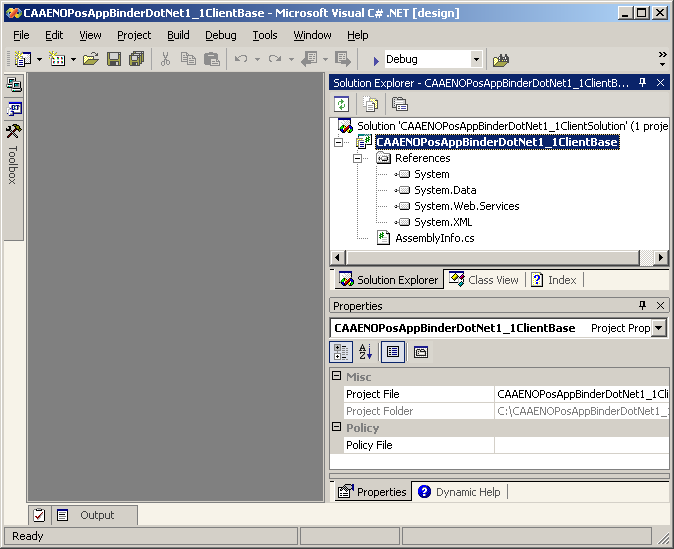
Task: Click the second left sidebar panel icon
Action: click(x=14, y=109)
